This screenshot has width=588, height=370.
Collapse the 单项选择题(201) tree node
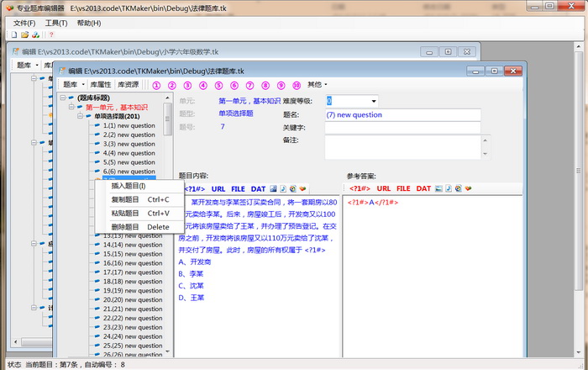click(79, 116)
